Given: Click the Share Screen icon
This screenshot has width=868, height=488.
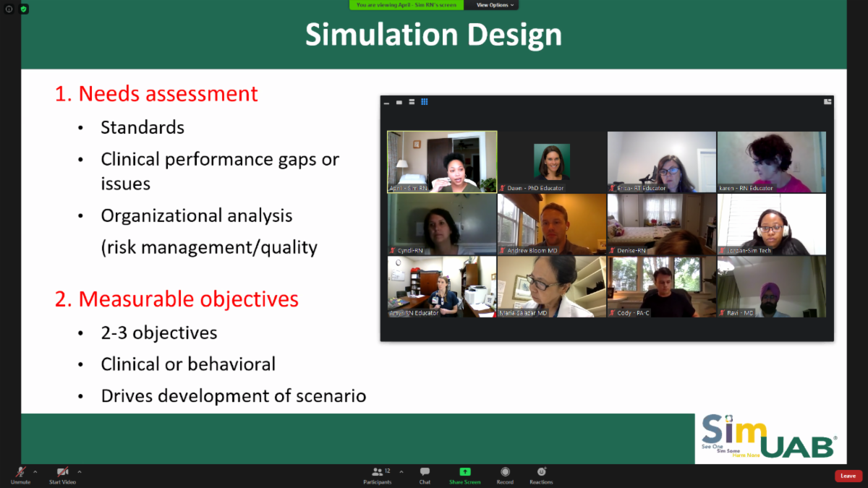Looking at the screenshot, I should click(x=464, y=474).
